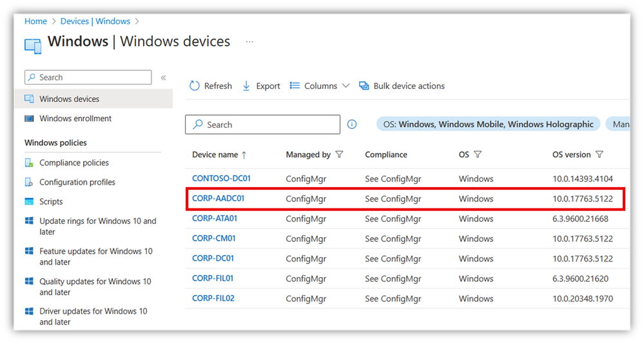Click the OS version filter funnel icon
This screenshot has height=344, width=644.
(x=600, y=154)
